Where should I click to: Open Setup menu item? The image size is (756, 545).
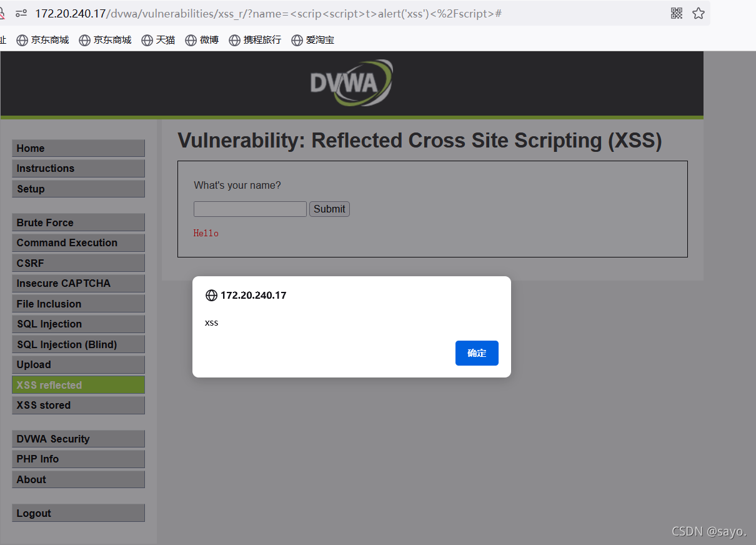pyautogui.click(x=78, y=189)
